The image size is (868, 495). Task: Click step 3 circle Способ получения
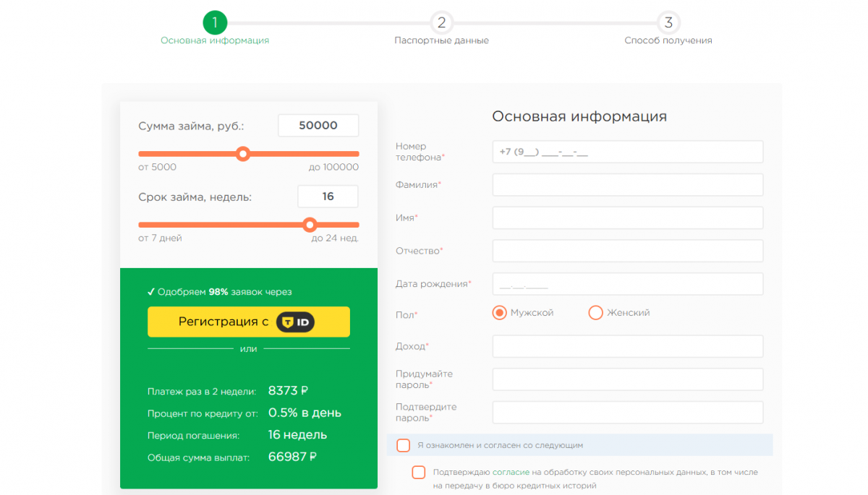[668, 22]
